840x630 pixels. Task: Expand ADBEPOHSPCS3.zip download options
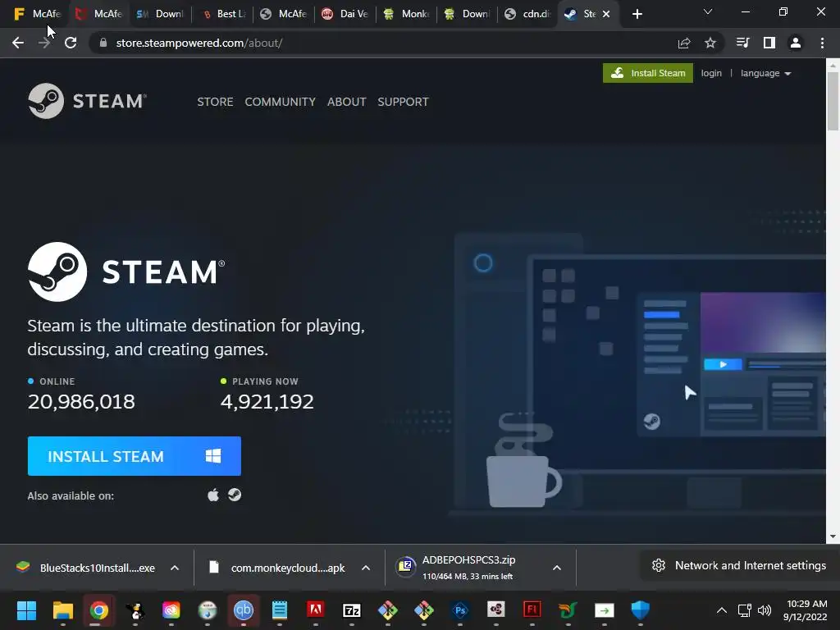[x=557, y=568]
